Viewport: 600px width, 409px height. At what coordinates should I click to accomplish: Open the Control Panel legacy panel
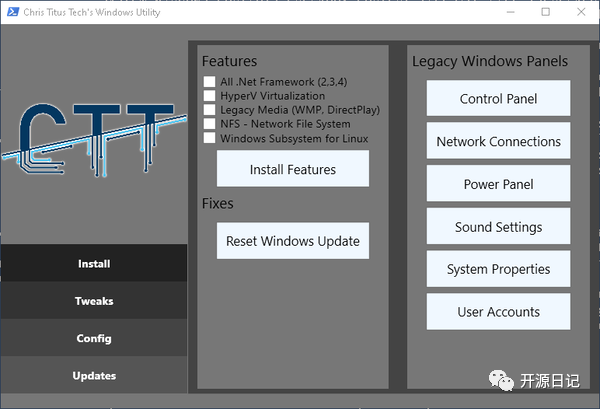[498, 98]
